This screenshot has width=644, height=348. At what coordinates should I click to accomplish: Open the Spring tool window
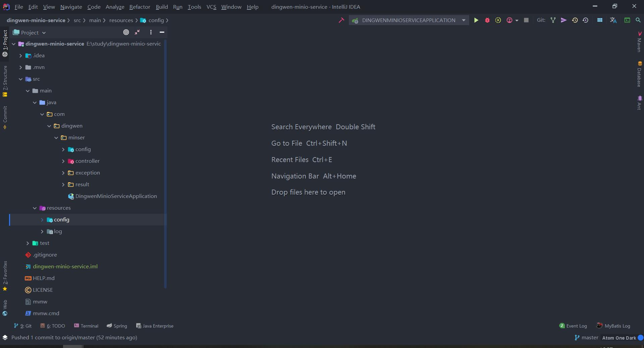point(117,326)
